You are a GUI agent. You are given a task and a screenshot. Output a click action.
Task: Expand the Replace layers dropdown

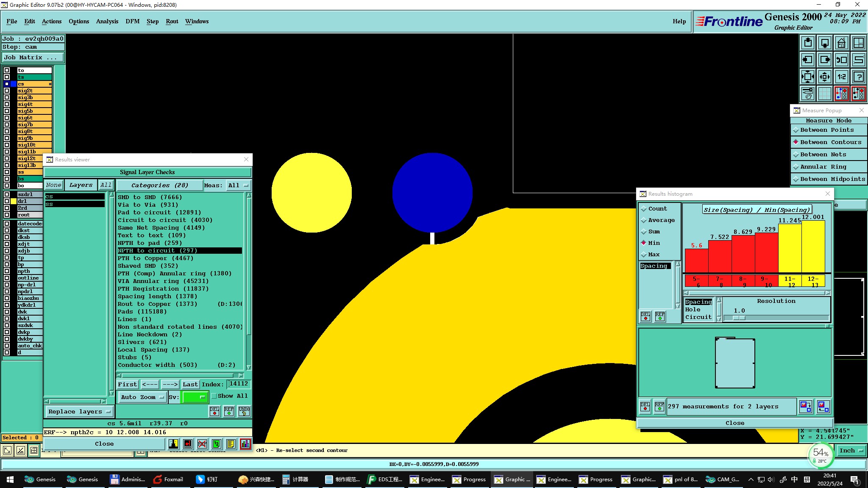[79, 411]
